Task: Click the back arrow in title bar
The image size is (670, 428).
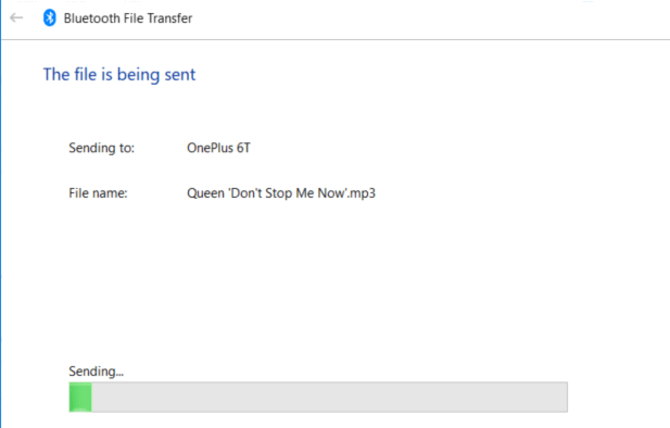Action: click(17, 18)
